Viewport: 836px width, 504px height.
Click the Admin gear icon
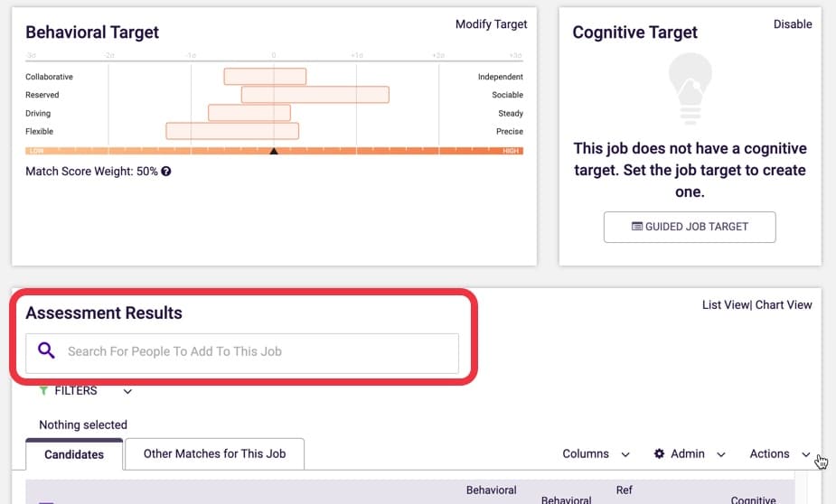point(660,453)
